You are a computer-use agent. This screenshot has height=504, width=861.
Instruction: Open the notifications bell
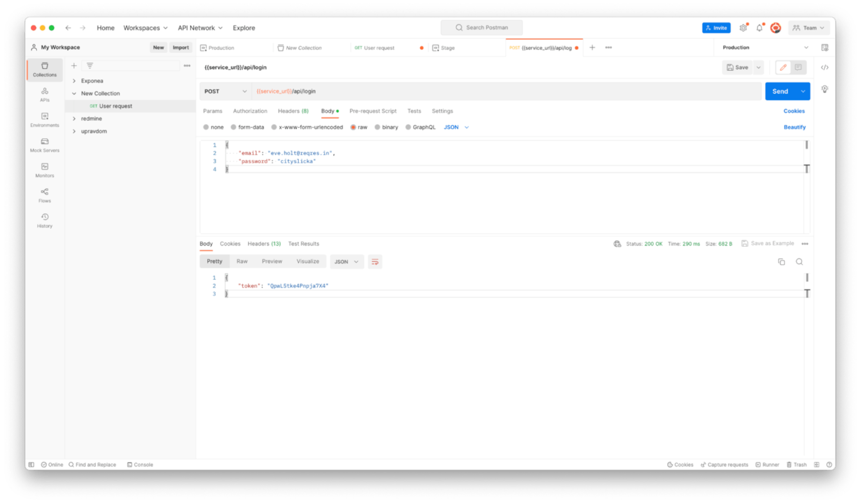(x=759, y=27)
